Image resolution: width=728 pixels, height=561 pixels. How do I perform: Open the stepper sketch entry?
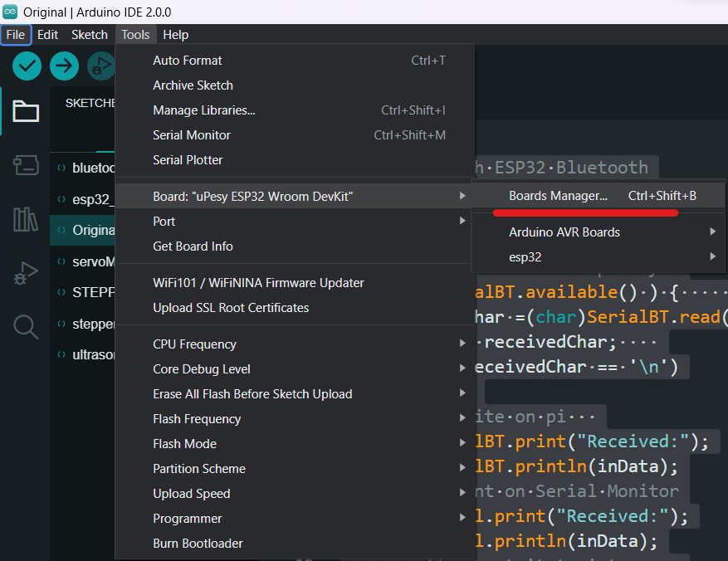click(83, 324)
